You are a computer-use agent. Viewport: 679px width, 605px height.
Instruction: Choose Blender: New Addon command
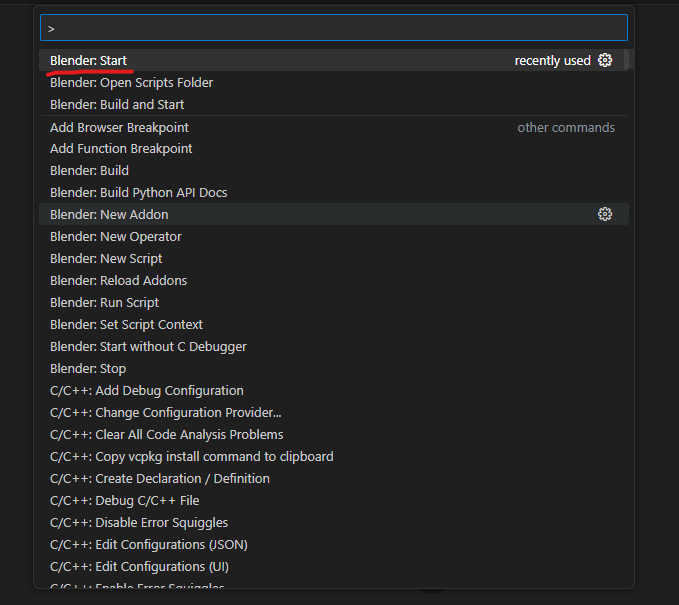click(334, 214)
